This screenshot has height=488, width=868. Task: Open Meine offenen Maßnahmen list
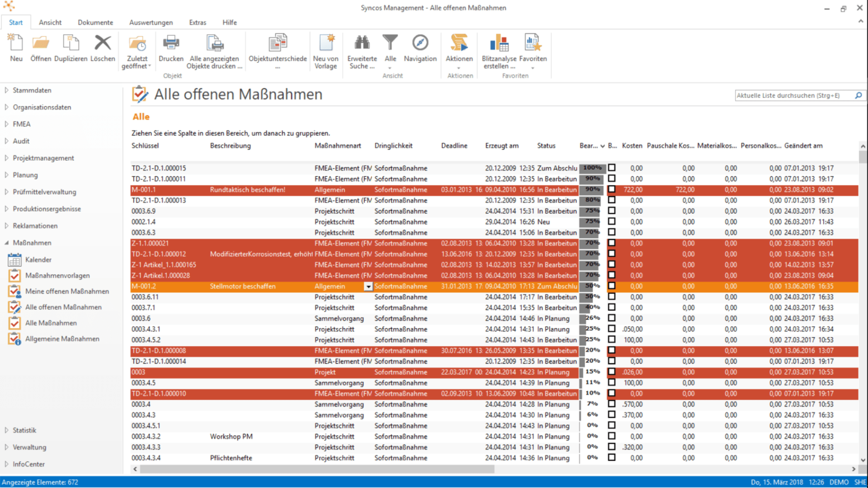(x=67, y=291)
